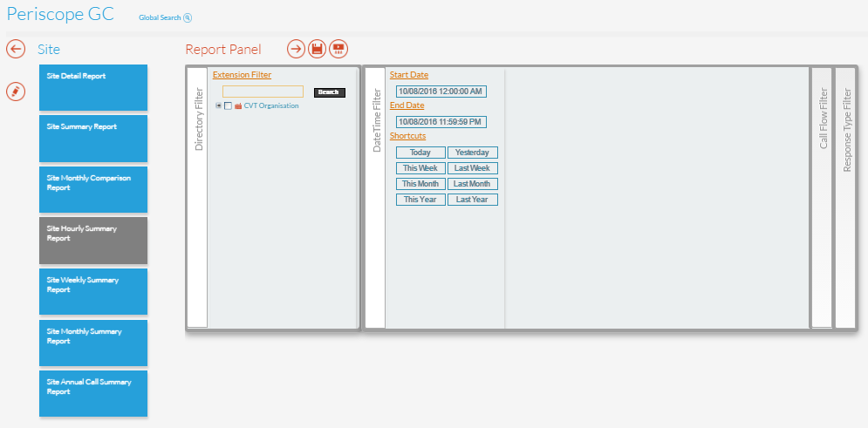
Task: Click the Report Panel heading
Action: tap(223, 50)
